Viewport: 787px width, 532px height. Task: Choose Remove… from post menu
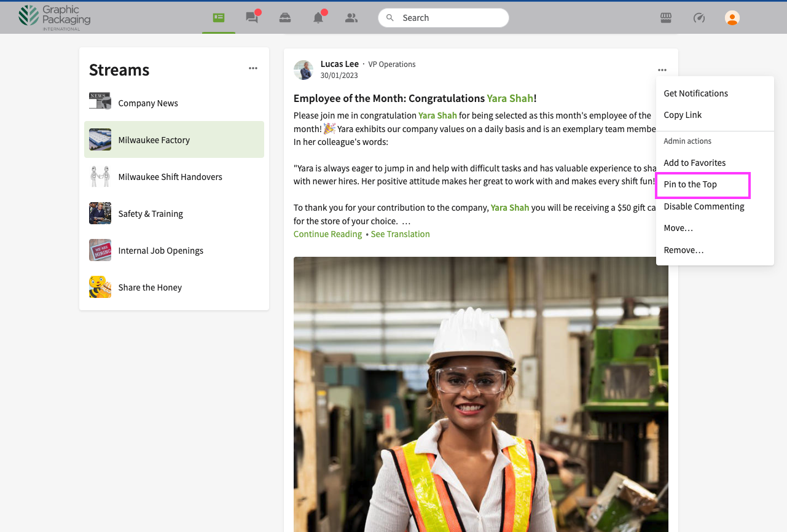684,250
